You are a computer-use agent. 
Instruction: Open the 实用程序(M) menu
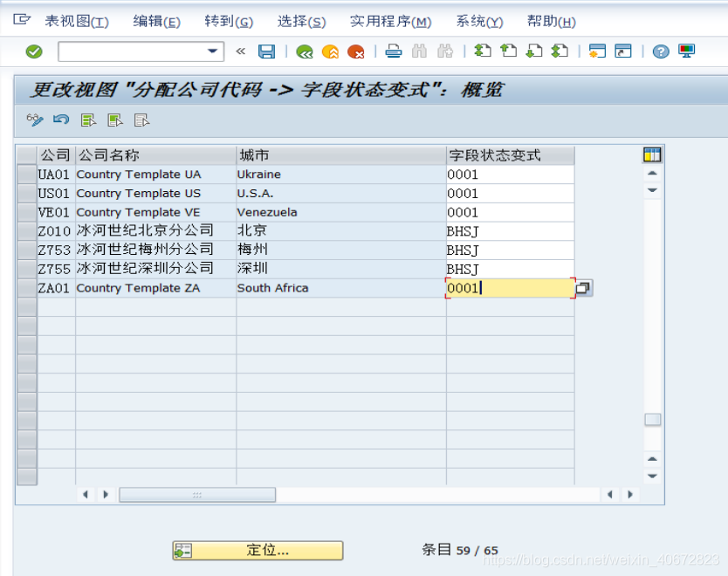click(x=391, y=21)
